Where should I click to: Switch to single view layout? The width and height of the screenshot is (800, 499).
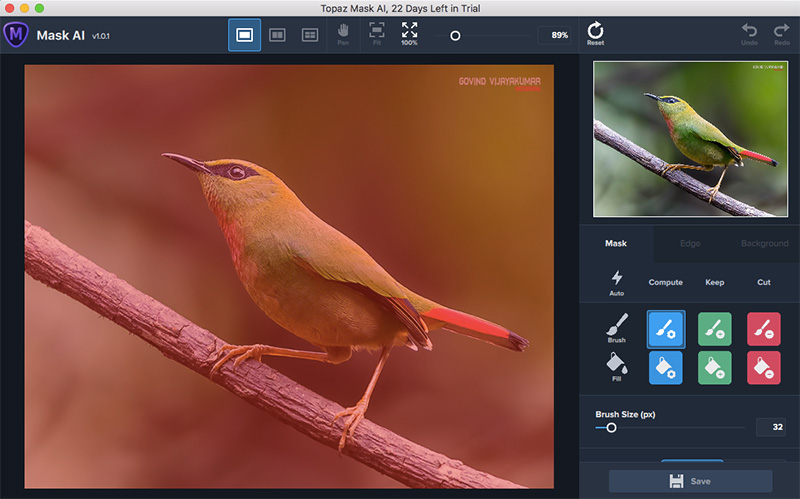244,35
